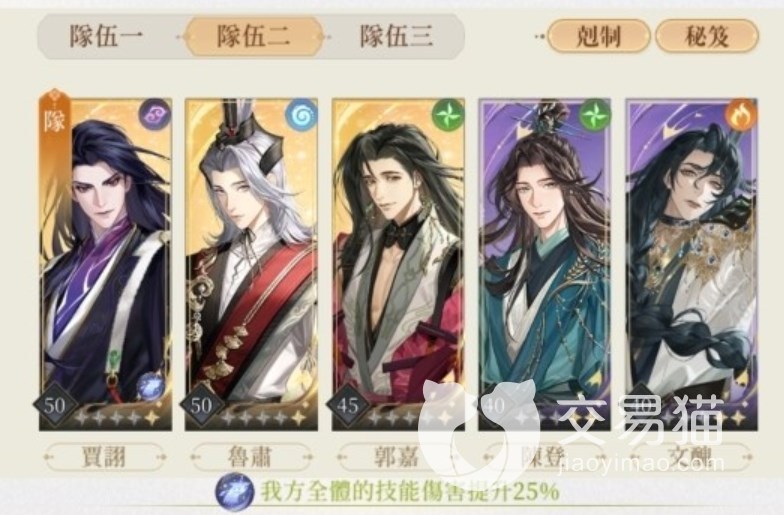Click purple cloud element icon on 賈詡 card
Viewport: 784px width, 515px height.
(154, 114)
